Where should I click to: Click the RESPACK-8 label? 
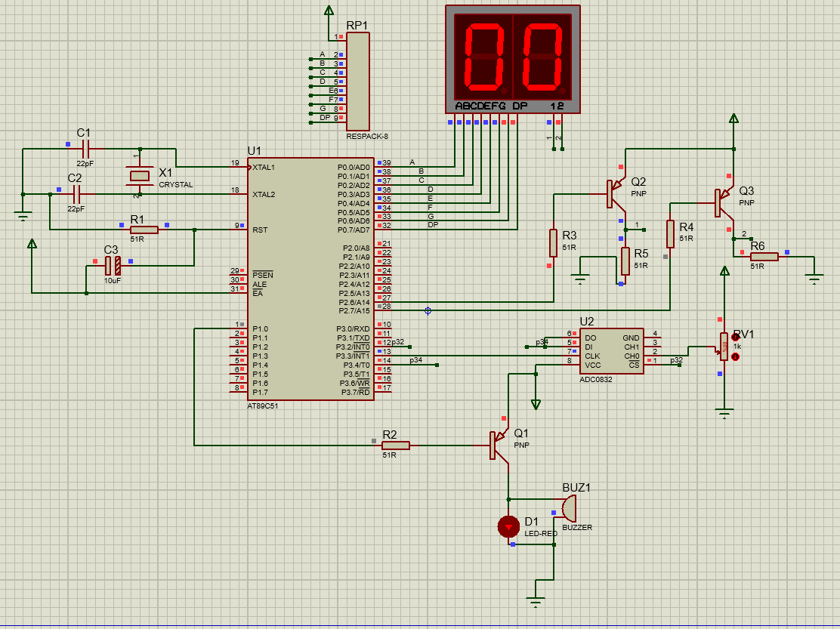pos(367,137)
